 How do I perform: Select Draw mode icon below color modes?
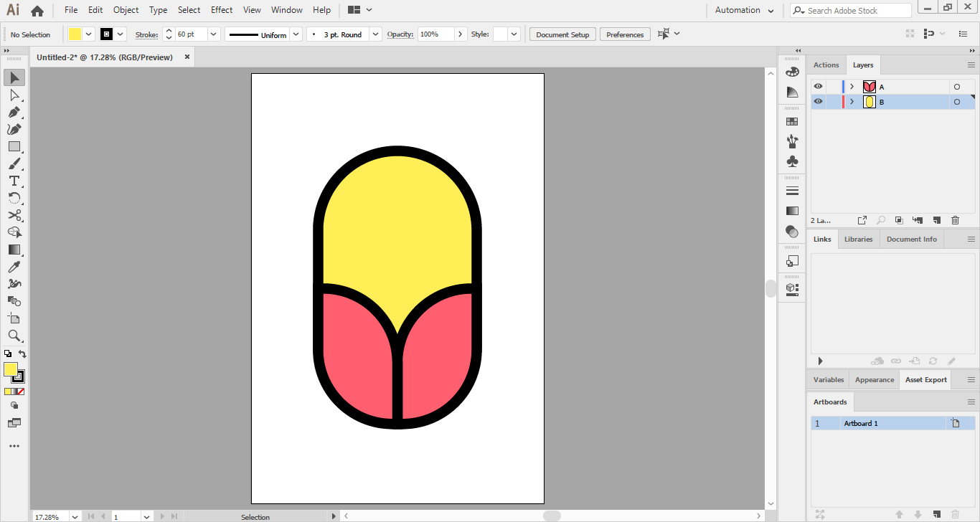(14, 405)
